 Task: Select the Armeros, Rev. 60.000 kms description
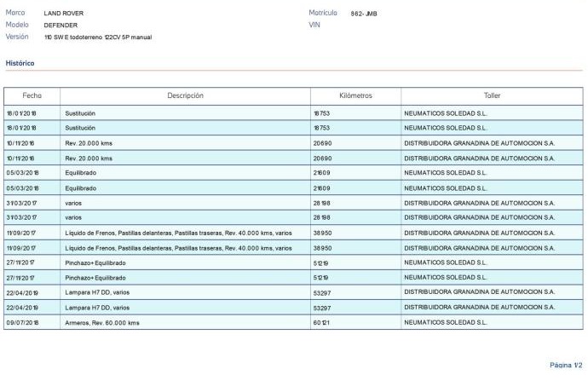click(x=102, y=323)
